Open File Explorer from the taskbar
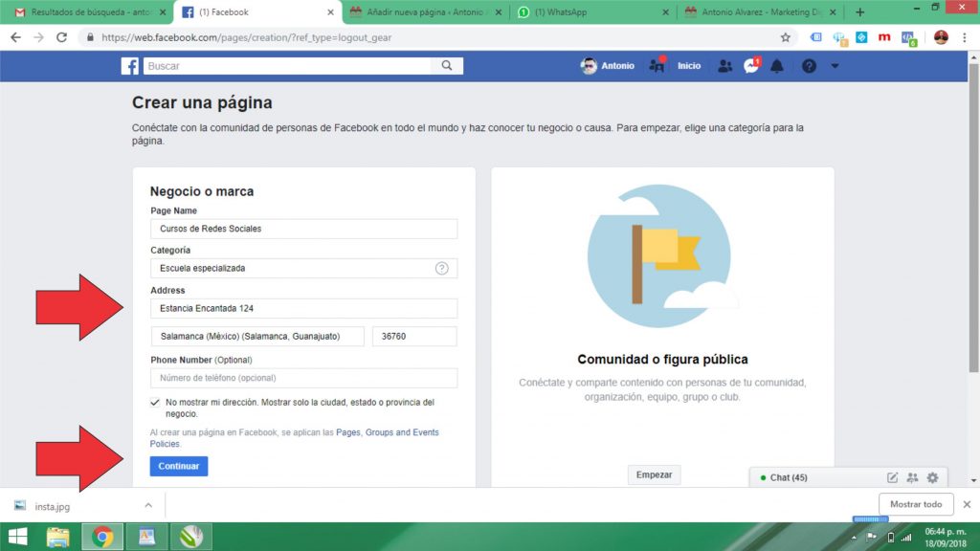Viewport: 980px width, 551px height. click(x=58, y=537)
